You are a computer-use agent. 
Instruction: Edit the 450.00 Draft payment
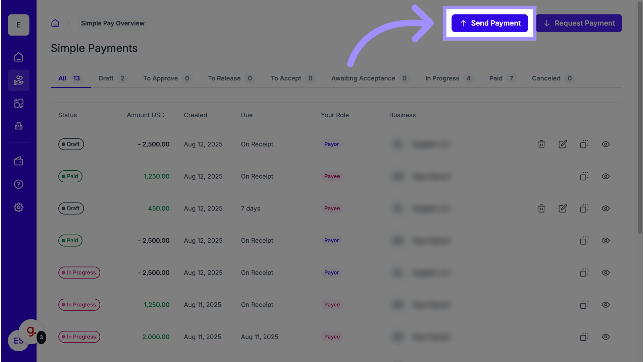pyautogui.click(x=562, y=208)
